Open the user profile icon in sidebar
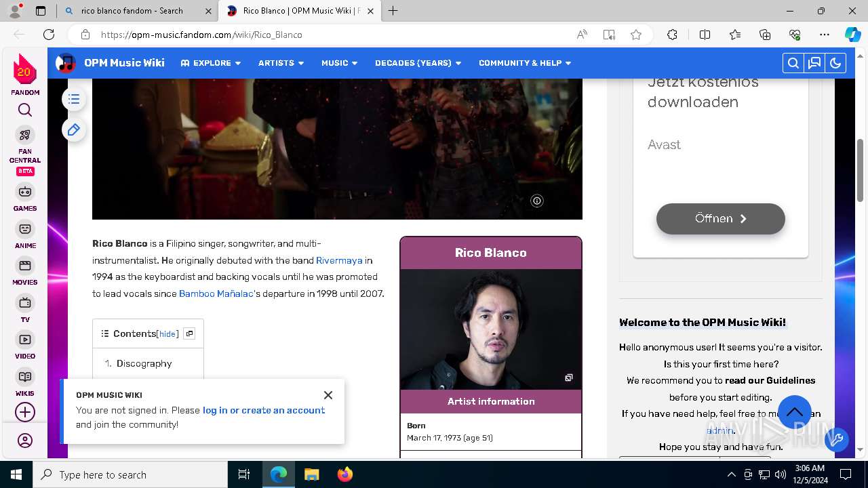868x488 pixels. click(x=25, y=441)
